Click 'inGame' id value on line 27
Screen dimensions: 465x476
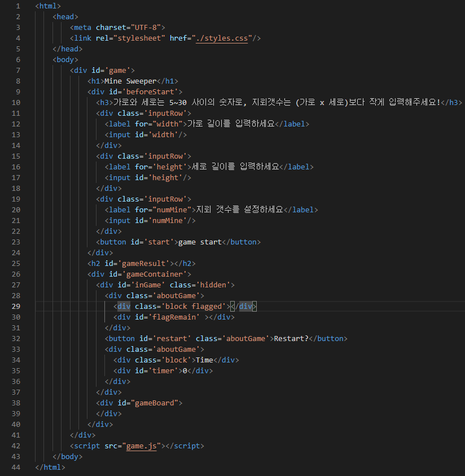(x=148, y=285)
